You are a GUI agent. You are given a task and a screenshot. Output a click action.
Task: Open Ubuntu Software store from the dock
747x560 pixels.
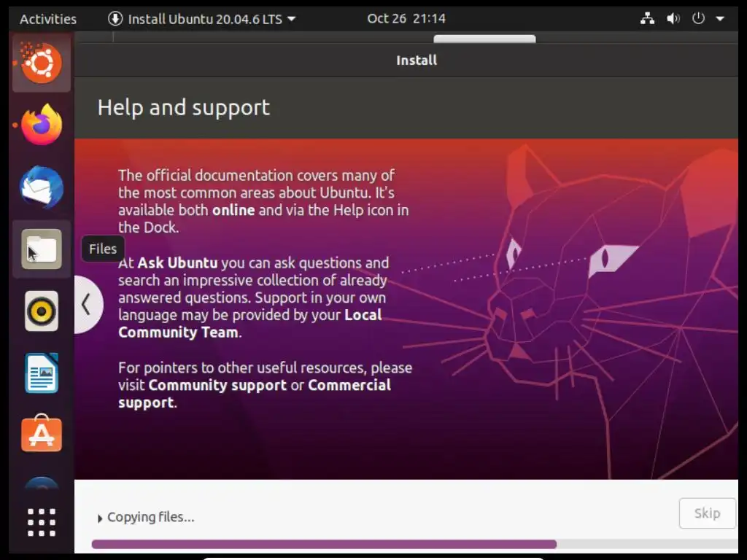[x=42, y=433]
